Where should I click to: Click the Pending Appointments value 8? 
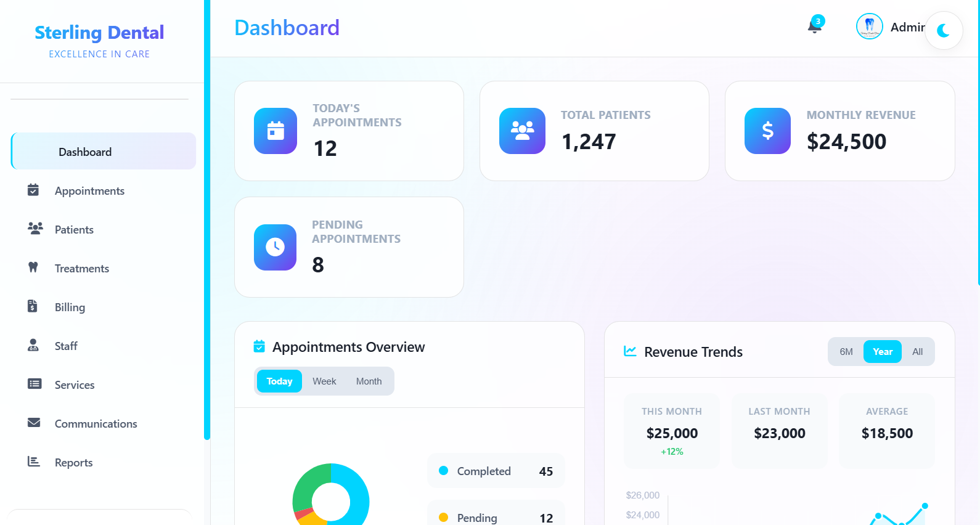(318, 265)
